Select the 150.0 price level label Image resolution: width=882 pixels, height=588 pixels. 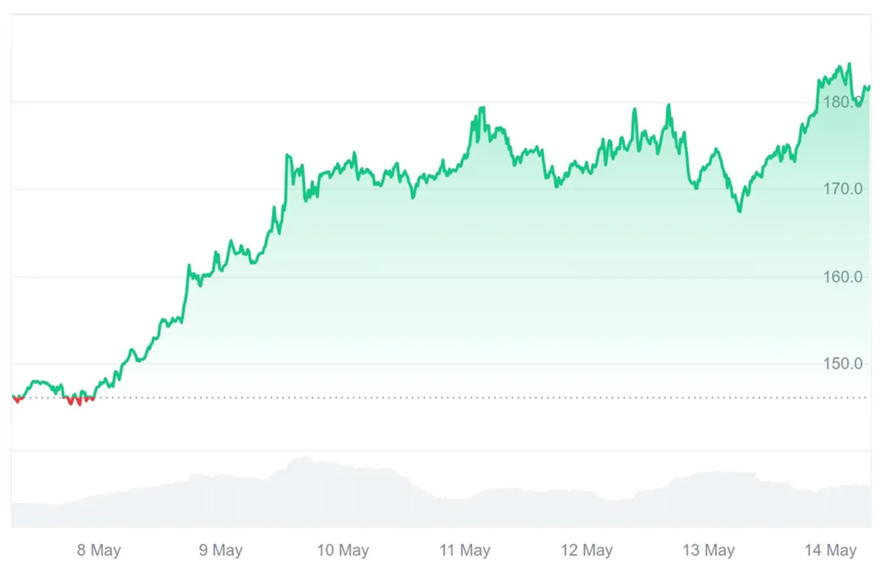tap(843, 364)
